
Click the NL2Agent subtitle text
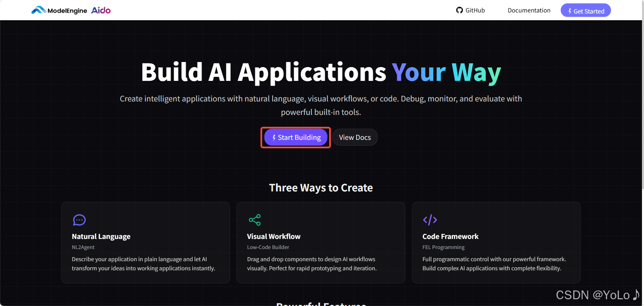pos(83,247)
